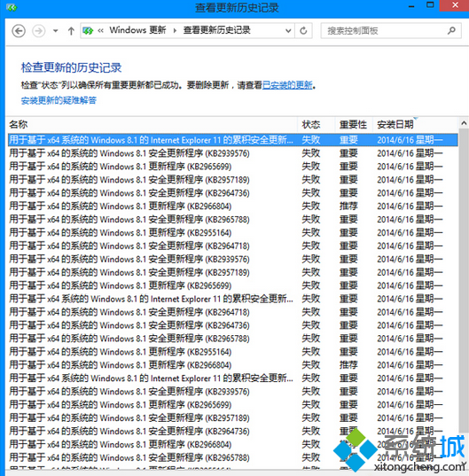Click the vertical scrollbar thumb
Viewport: 469px width, 476px height.
pyautogui.click(x=464, y=279)
